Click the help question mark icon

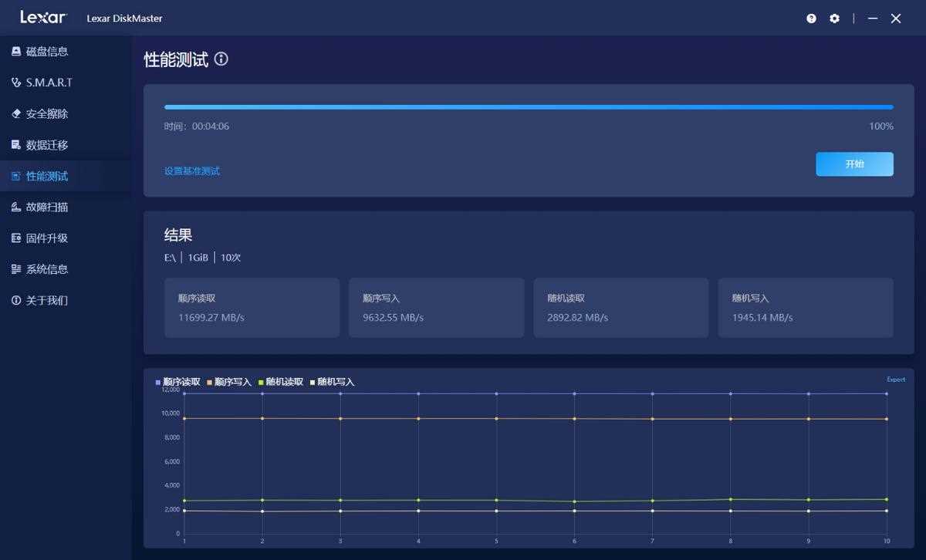pos(810,18)
